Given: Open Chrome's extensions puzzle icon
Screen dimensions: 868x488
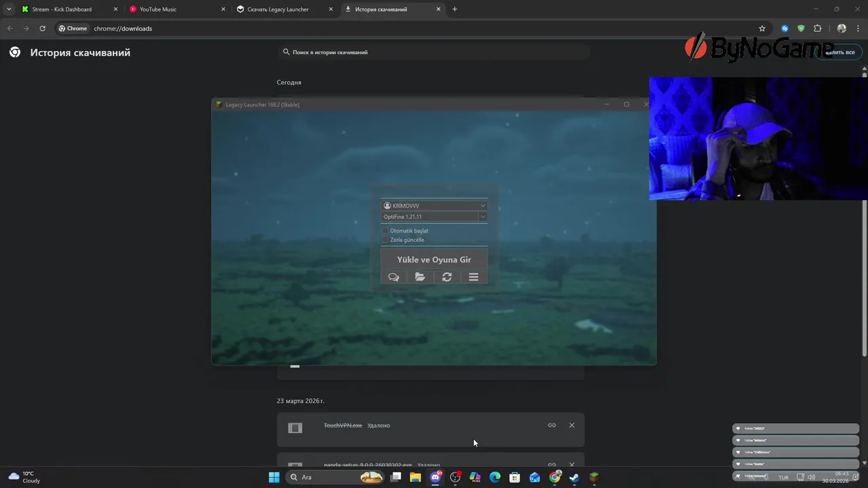Looking at the screenshot, I should [817, 28].
